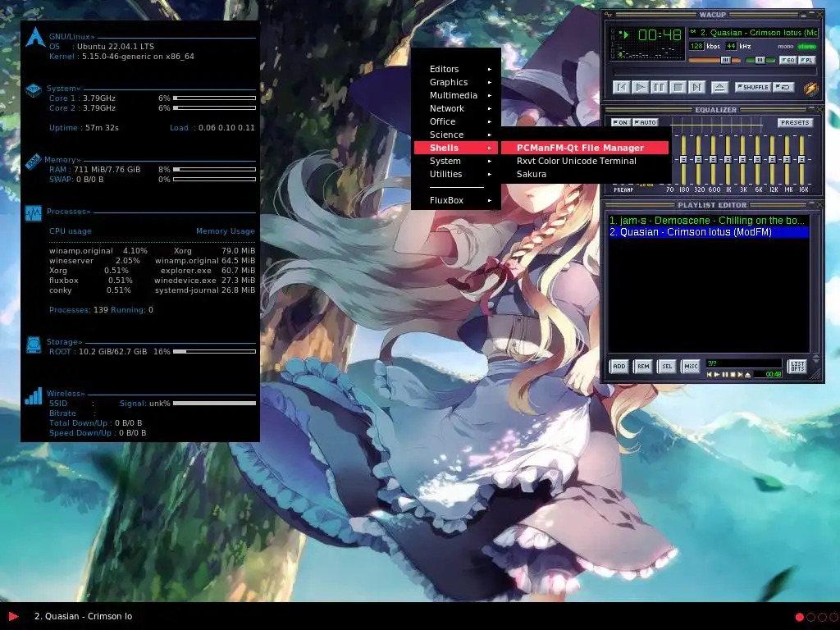The height and width of the screenshot is (630, 840).
Task: Click the orange lightning bolt logo
Action: (x=811, y=89)
